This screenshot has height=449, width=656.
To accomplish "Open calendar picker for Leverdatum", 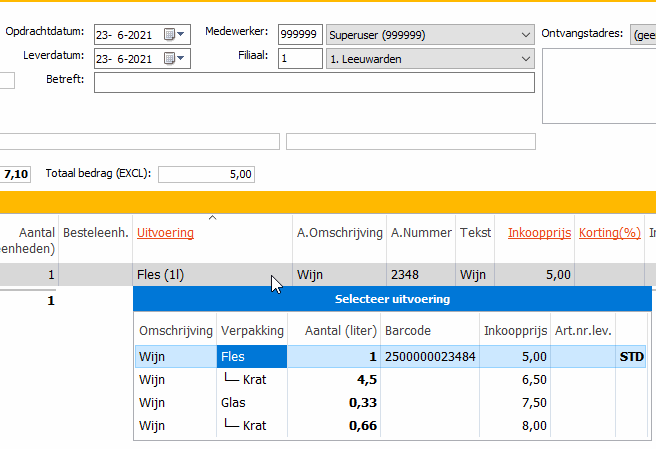I will coord(174,59).
